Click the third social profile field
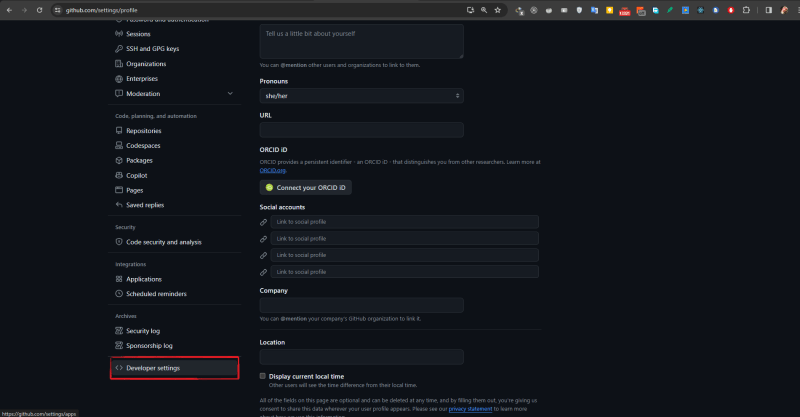Viewport: 800px width, 417px height. [405, 255]
